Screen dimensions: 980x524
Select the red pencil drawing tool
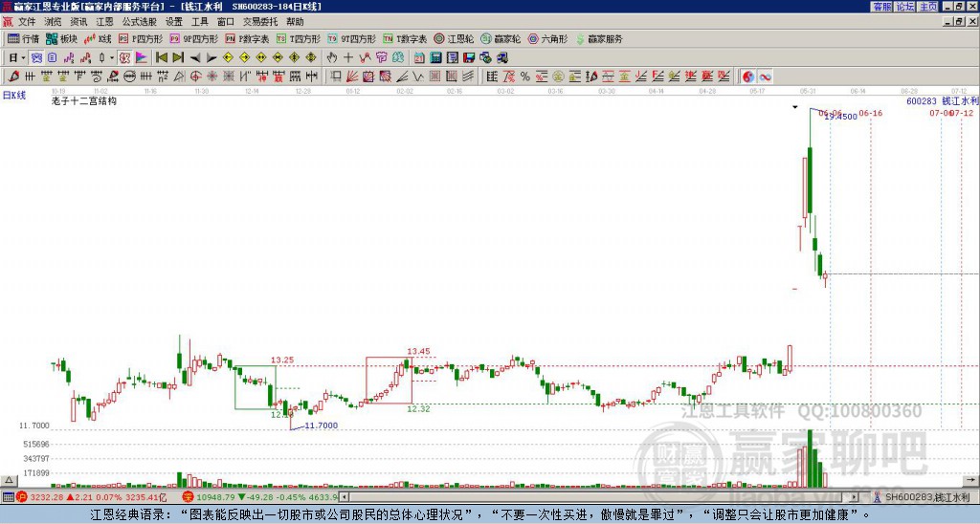coord(13,76)
